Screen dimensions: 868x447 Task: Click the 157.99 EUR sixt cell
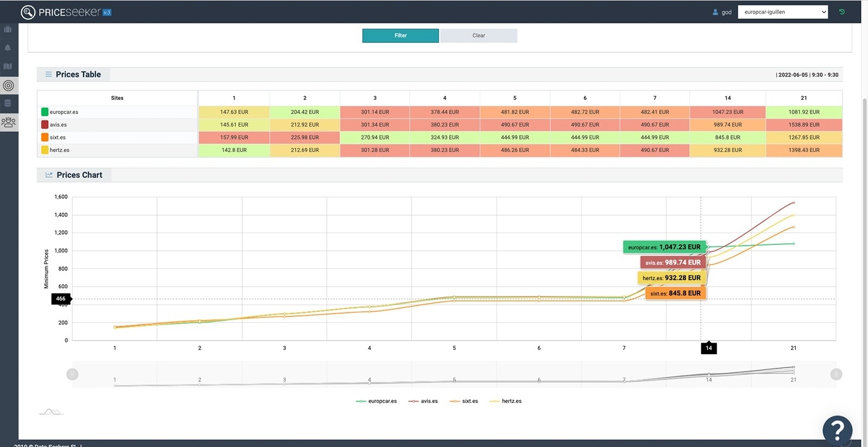(x=234, y=137)
